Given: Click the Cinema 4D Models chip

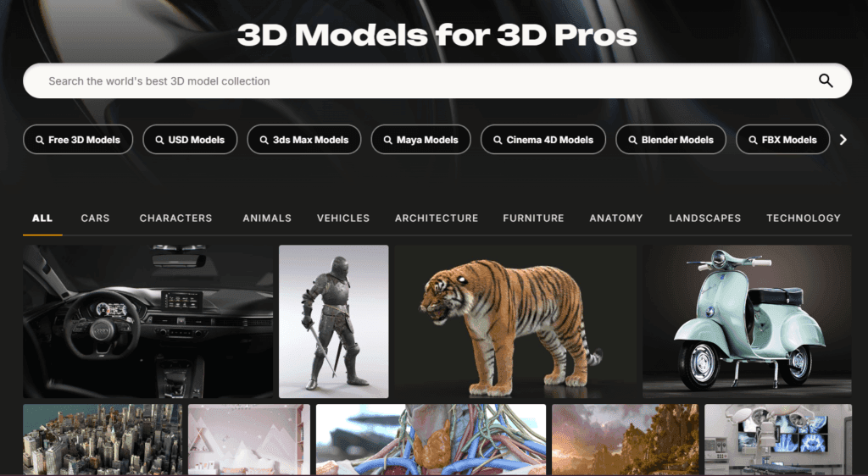Looking at the screenshot, I should 543,140.
